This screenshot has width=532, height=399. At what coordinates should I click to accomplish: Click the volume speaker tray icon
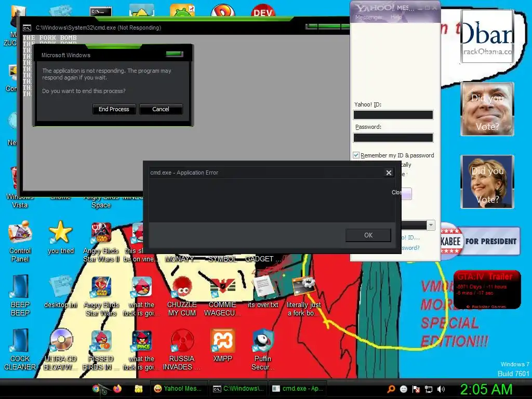(441, 389)
